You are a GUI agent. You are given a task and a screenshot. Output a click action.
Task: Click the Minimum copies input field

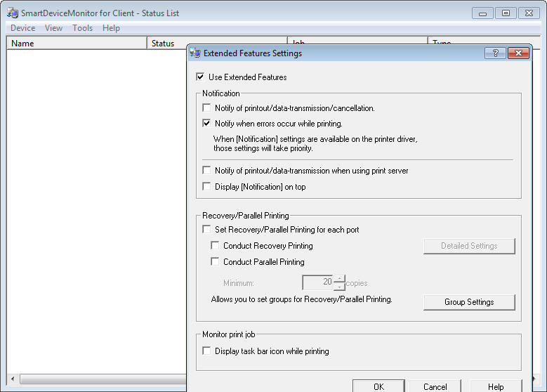pyautogui.click(x=318, y=282)
